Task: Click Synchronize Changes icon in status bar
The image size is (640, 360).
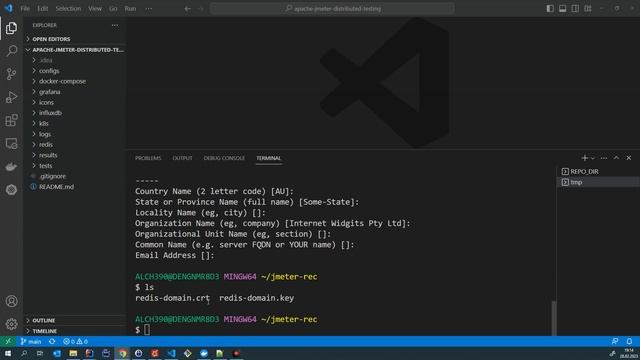Action: (52, 341)
